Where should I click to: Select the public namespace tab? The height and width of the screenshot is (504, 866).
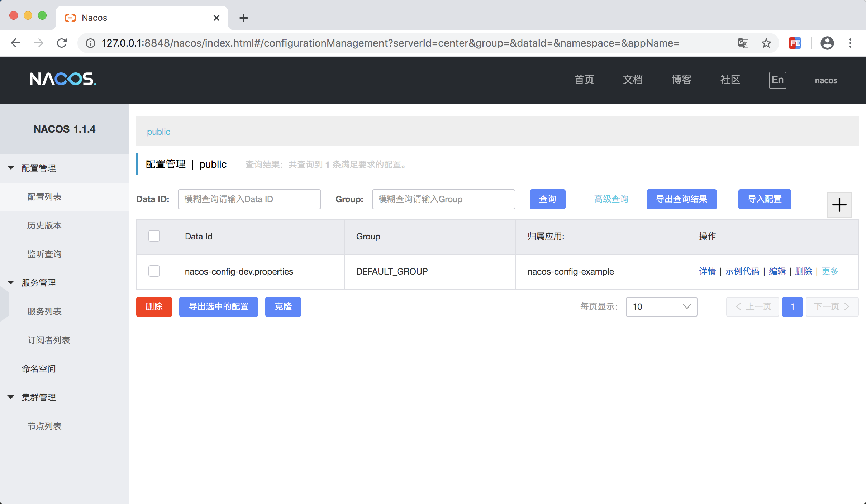point(158,132)
